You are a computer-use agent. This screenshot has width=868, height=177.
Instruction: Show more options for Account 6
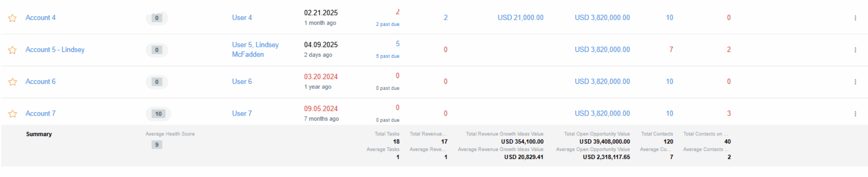pos(855,82)
